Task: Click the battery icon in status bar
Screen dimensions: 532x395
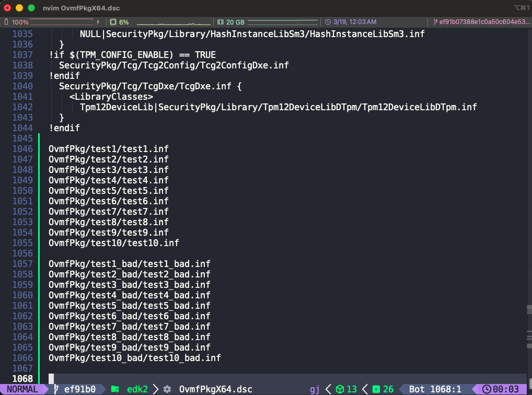Action: (x=6, y=22)
